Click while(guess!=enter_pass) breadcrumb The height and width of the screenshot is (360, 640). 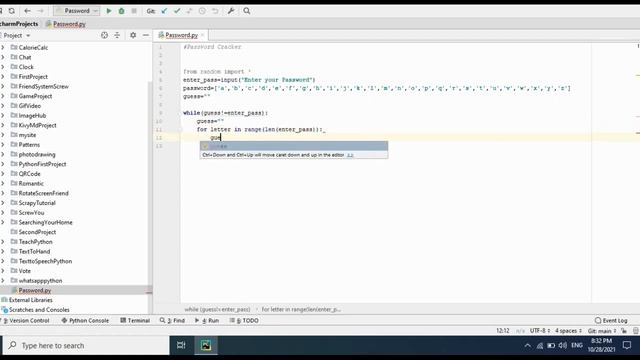pyautogui.click(x=217, y=309)
